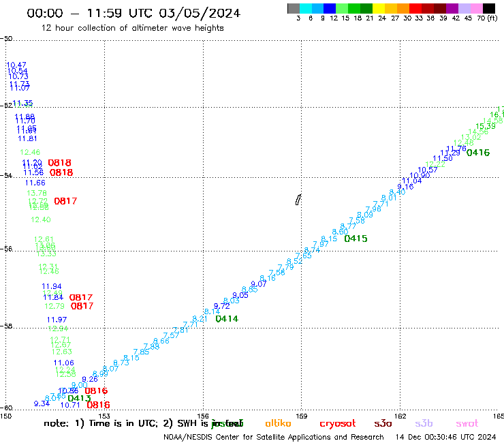Click the red '0817' label beside 13.78

[65, 201]
